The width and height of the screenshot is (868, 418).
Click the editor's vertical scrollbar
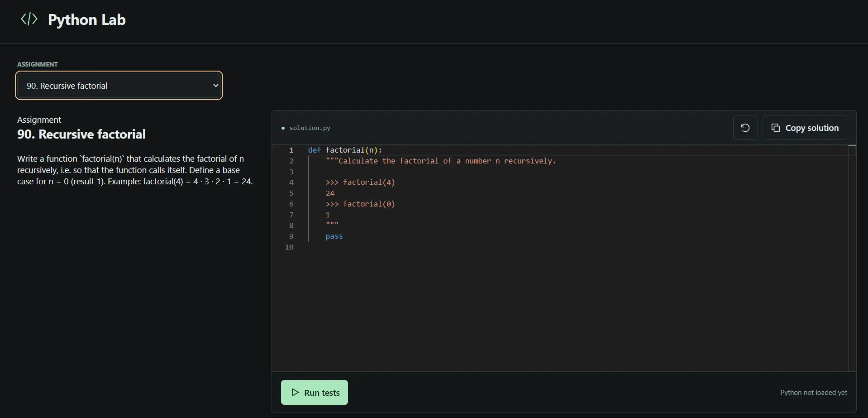[x=852, y=258]
